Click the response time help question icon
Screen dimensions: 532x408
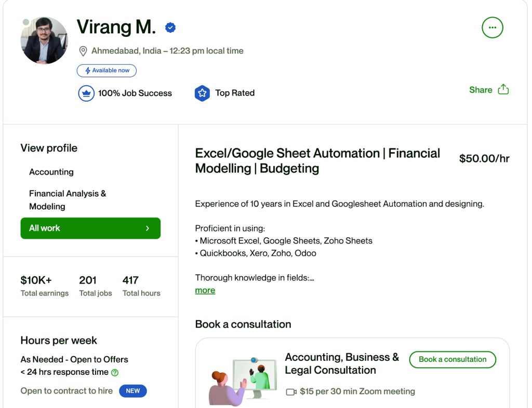(x=115, y=372)
